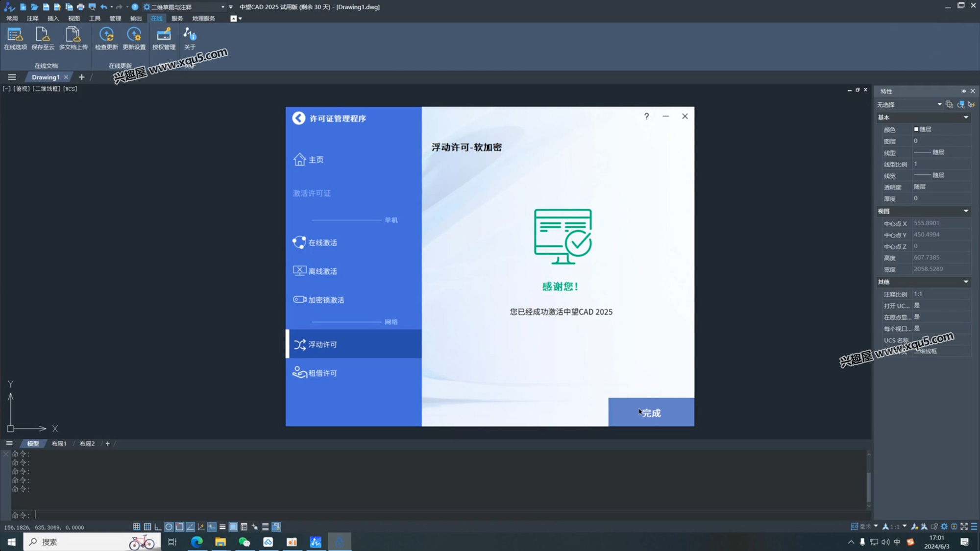
Task: Open 授权管理 license management
Action: [164, 38]
